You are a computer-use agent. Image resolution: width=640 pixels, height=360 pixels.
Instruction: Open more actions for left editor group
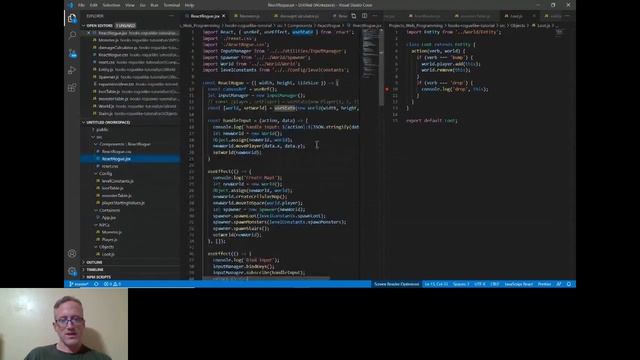pos(375,16)
